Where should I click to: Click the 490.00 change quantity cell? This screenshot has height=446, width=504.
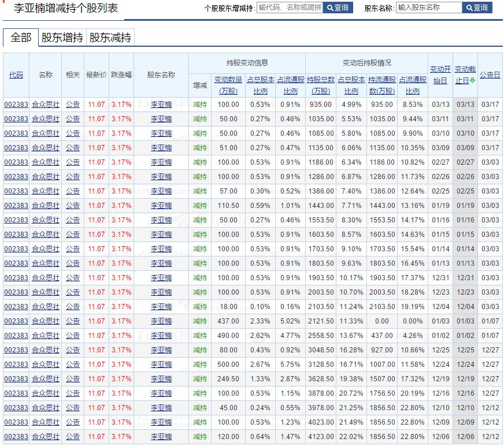[228, 336]
